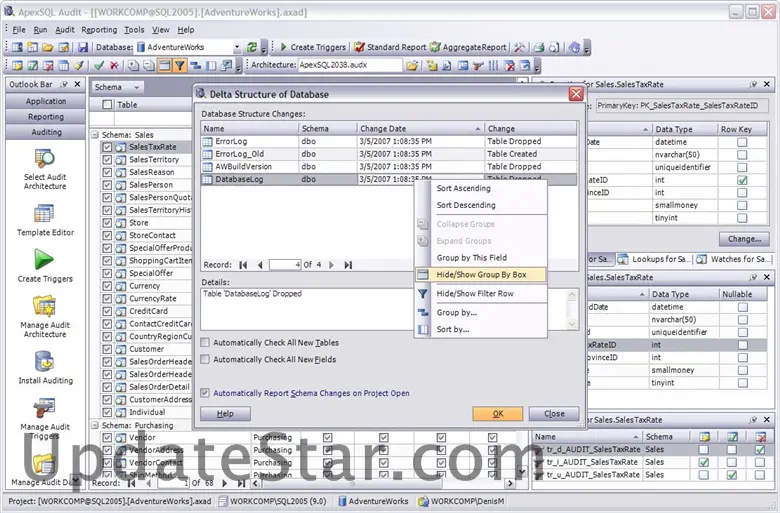Refresh the database list with green arrows
The image size is (780, 513).
click(x=252, y=47)
